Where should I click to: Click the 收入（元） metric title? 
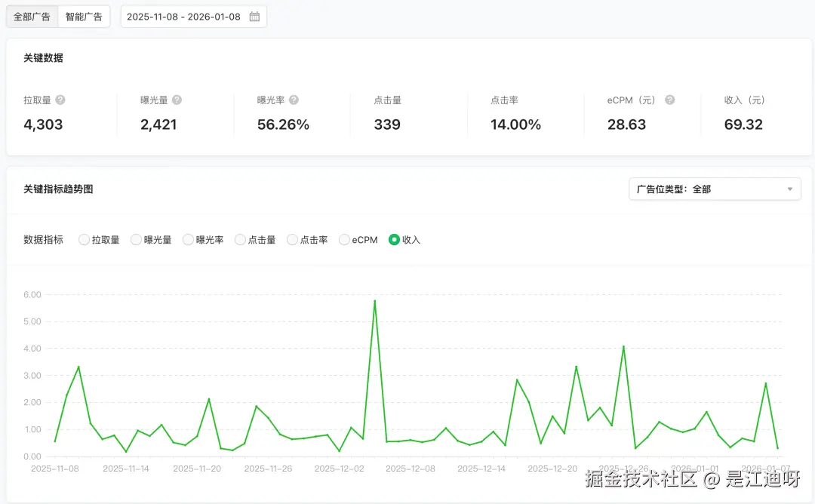(x=744, y=100)
